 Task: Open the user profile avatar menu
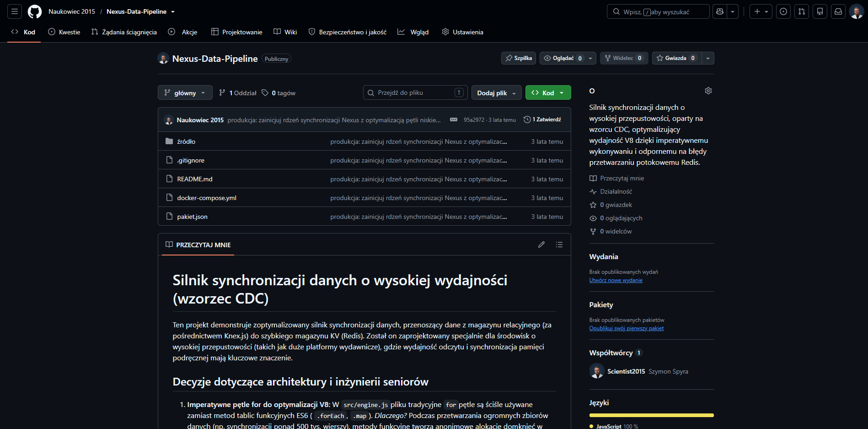pos(857,11)
